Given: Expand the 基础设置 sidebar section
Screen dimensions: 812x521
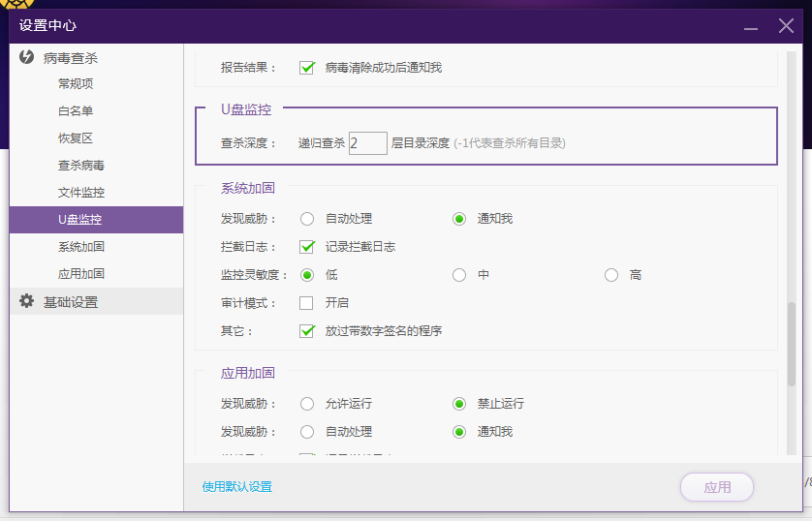Looking at the screenshot, I should coord(70,302).
